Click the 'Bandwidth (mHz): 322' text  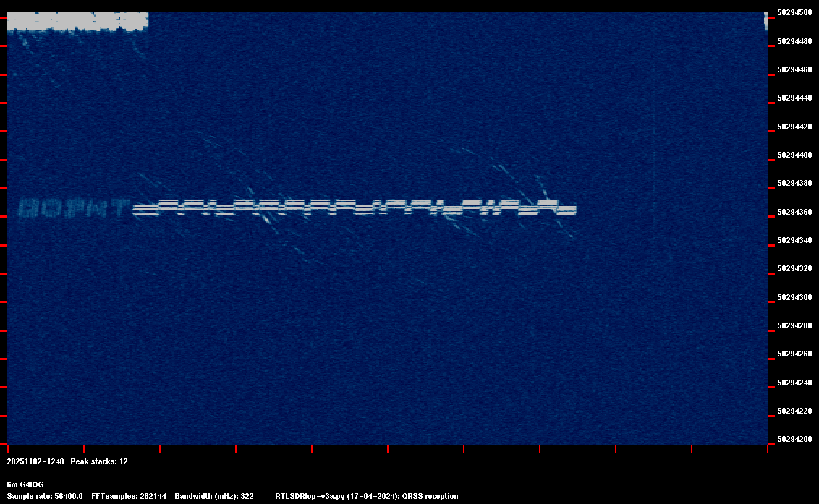214,496
